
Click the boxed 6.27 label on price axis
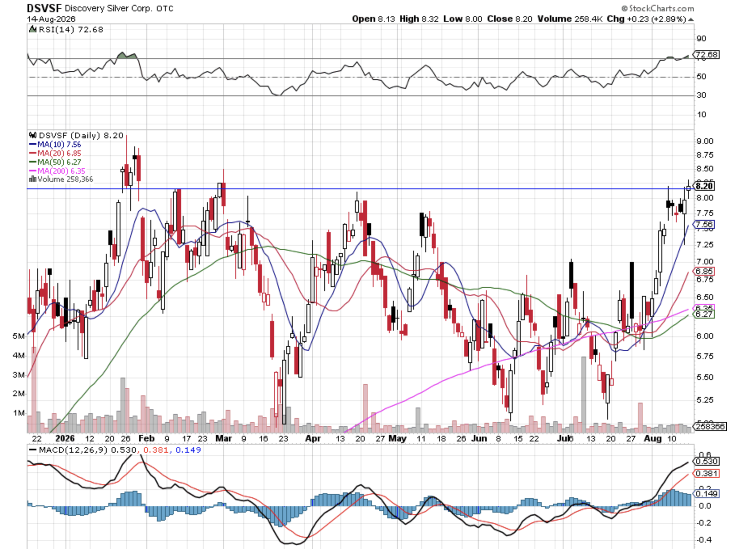tap(704, 314)
